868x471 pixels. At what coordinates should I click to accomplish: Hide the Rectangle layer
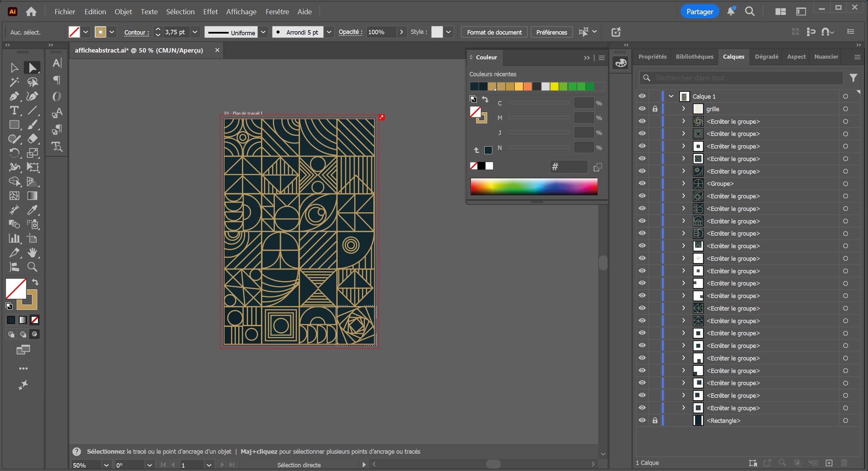(642, 420)
